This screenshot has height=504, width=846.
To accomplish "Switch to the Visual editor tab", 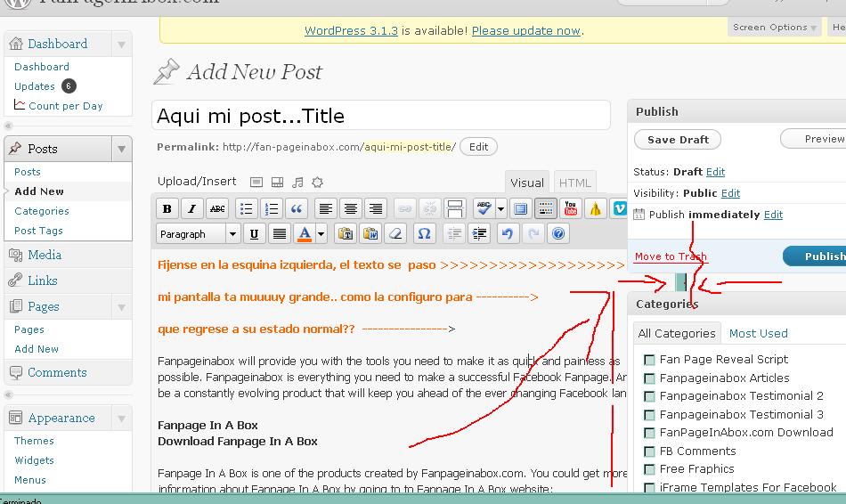I will tap(527, 183).
